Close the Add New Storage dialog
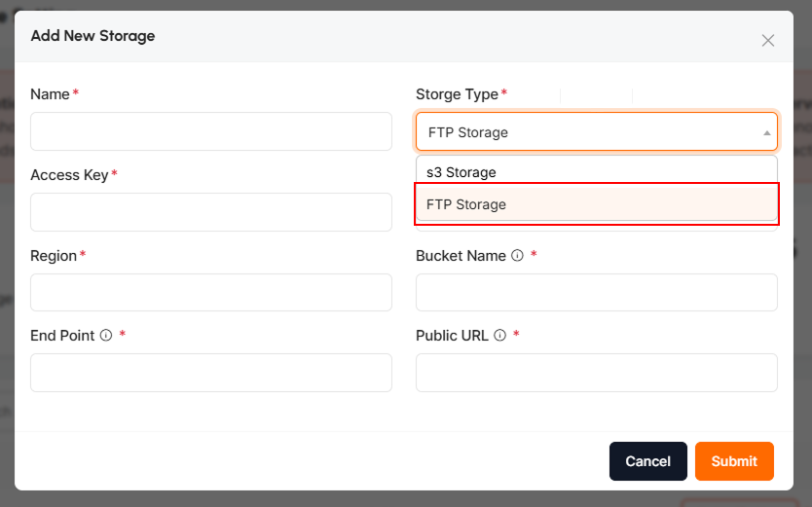 pyautogui.click(x=767, y=40)
